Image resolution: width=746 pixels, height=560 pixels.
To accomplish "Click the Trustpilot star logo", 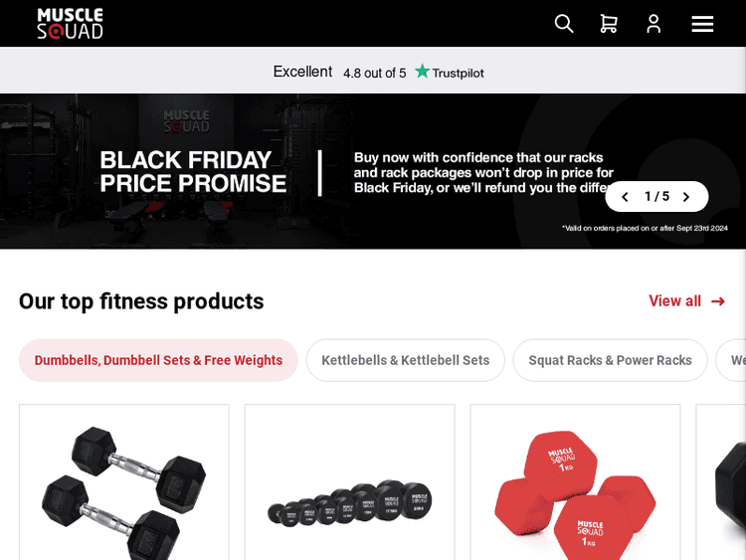I will click(423, 72).
